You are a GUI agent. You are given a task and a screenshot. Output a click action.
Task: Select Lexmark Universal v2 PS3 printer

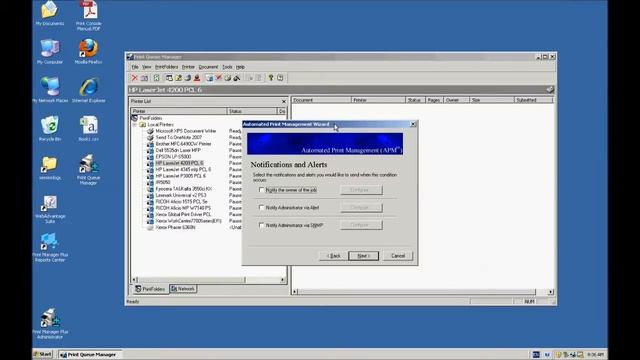pos(181,195)
